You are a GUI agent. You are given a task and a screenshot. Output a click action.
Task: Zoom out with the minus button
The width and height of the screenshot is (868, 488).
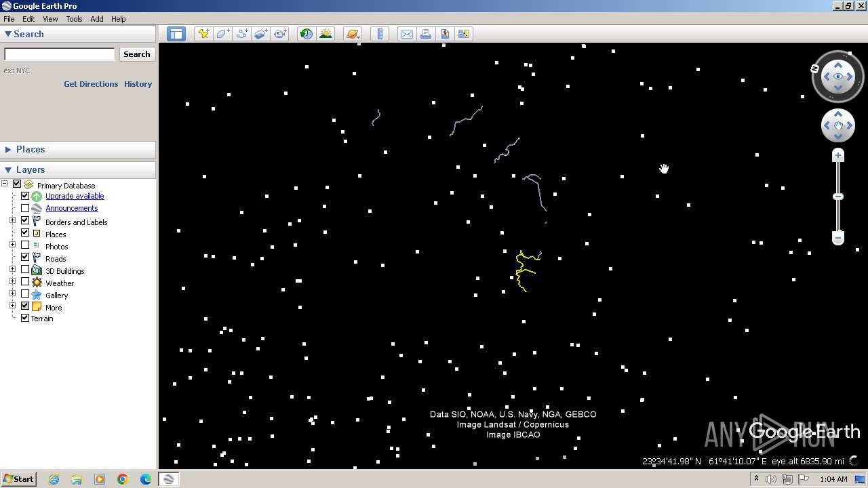click(838, 238)
